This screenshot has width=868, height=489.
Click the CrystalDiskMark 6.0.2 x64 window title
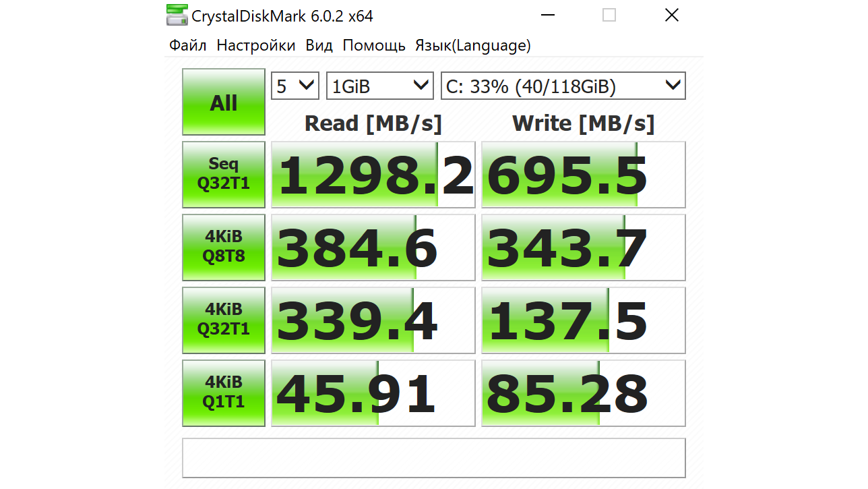coord(282,16)
